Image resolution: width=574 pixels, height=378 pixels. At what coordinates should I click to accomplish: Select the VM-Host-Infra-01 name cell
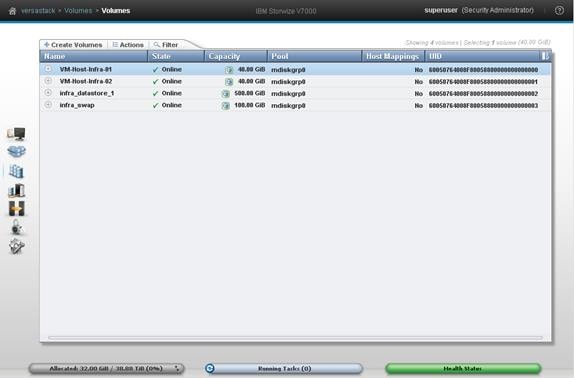pos(86,69)
